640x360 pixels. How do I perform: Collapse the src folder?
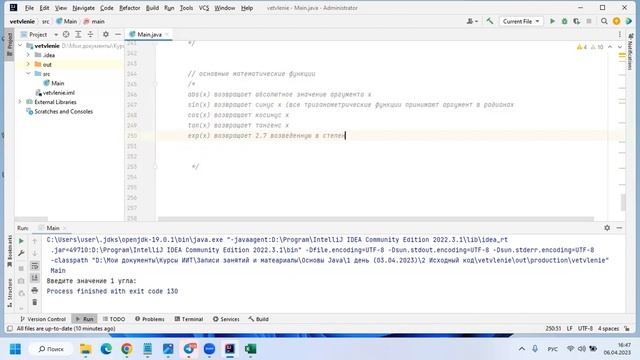click(28, 73)
